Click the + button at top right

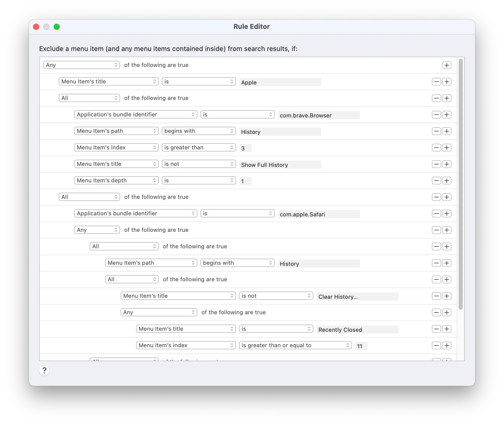(x=447, y=65)
